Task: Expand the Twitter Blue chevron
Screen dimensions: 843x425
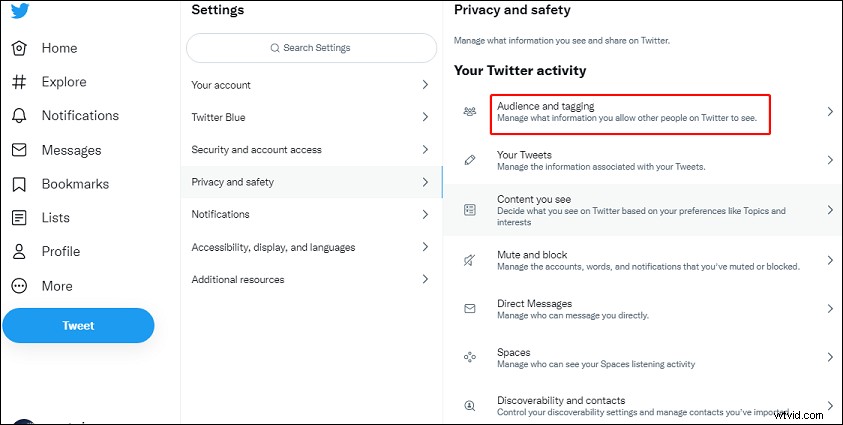Action: (425, 117)
